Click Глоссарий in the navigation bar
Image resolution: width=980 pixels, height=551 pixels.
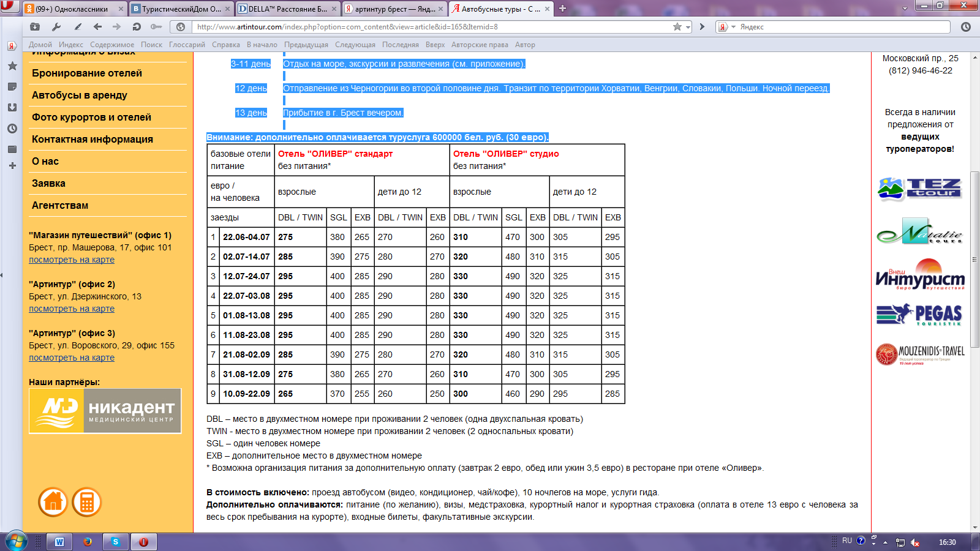pos(187,45)
